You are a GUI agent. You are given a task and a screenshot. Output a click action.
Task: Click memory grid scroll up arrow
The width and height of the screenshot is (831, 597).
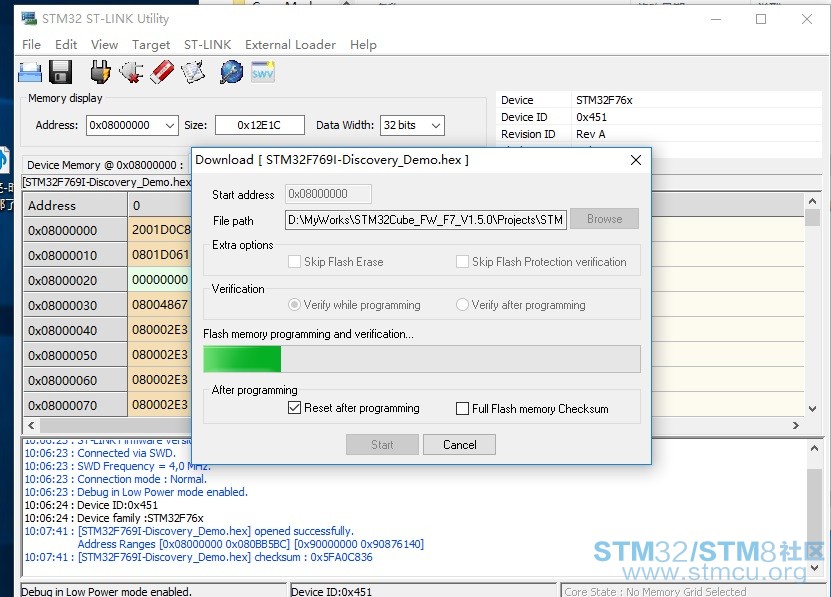[x=812, y=201]
